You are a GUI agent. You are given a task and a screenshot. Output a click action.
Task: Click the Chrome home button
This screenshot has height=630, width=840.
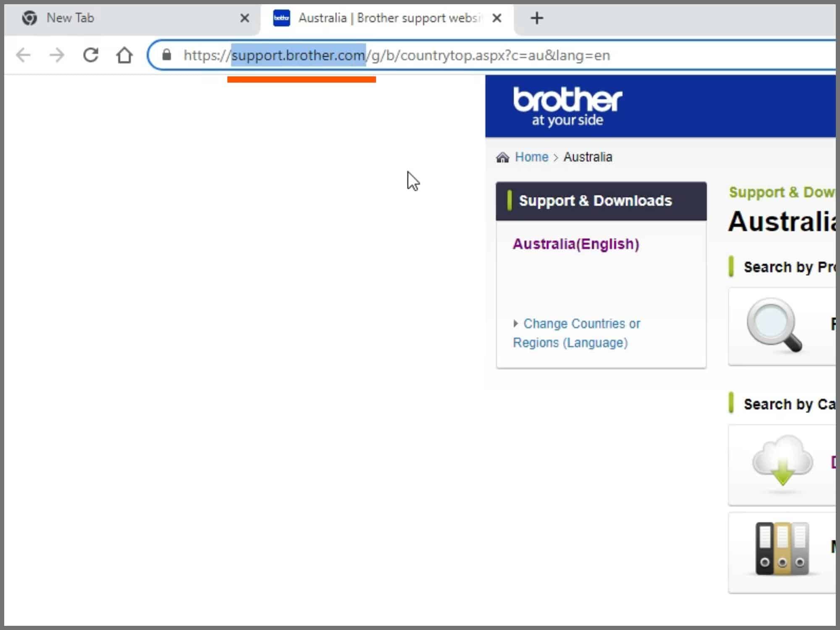(125, 55)
